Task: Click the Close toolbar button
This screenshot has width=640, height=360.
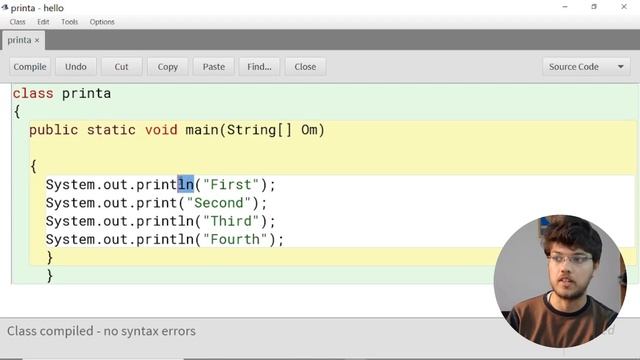Action: click(305, 67)
